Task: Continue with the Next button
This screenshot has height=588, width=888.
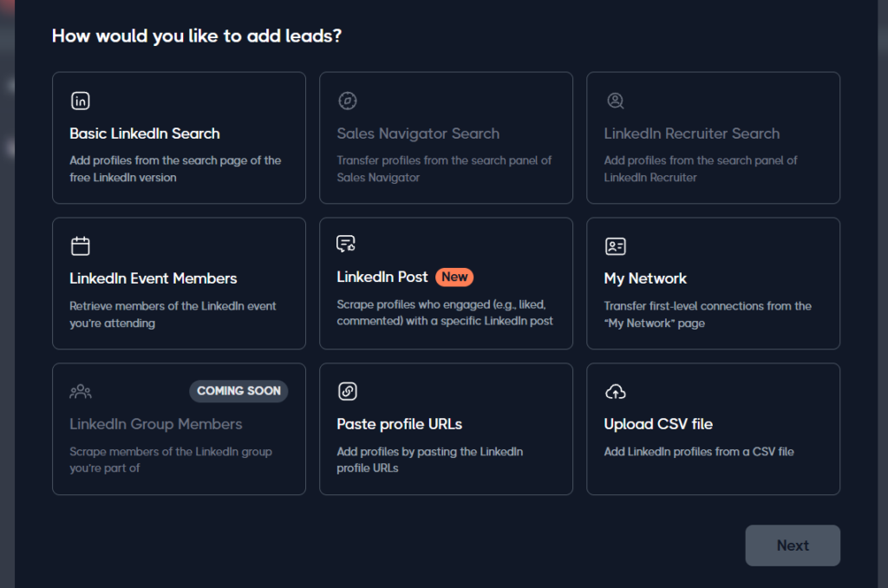Action: tap(793, 546)
